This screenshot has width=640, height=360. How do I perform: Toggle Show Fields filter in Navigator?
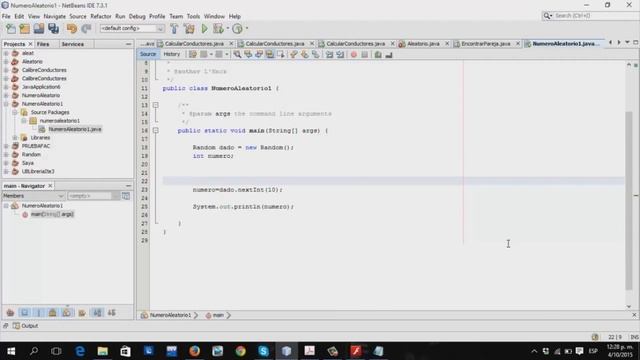coord(24,313)
